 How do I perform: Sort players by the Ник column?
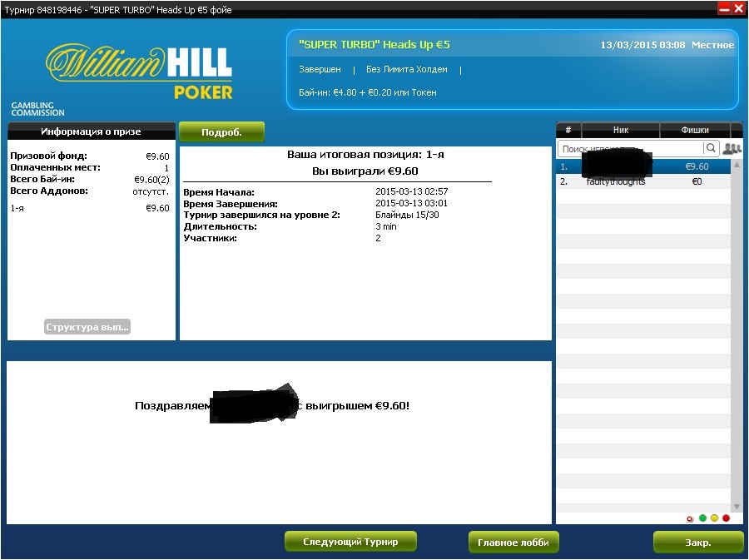(620, 130)
